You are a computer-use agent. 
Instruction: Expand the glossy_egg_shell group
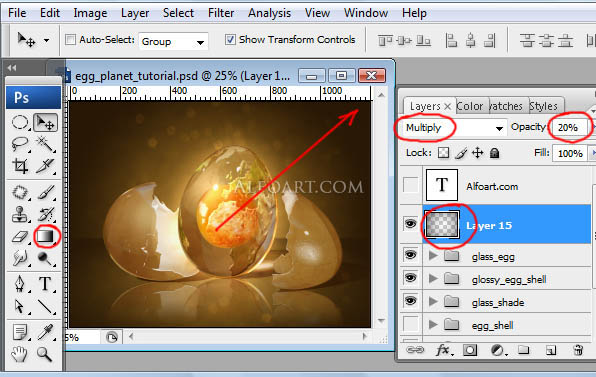[433, 279]
